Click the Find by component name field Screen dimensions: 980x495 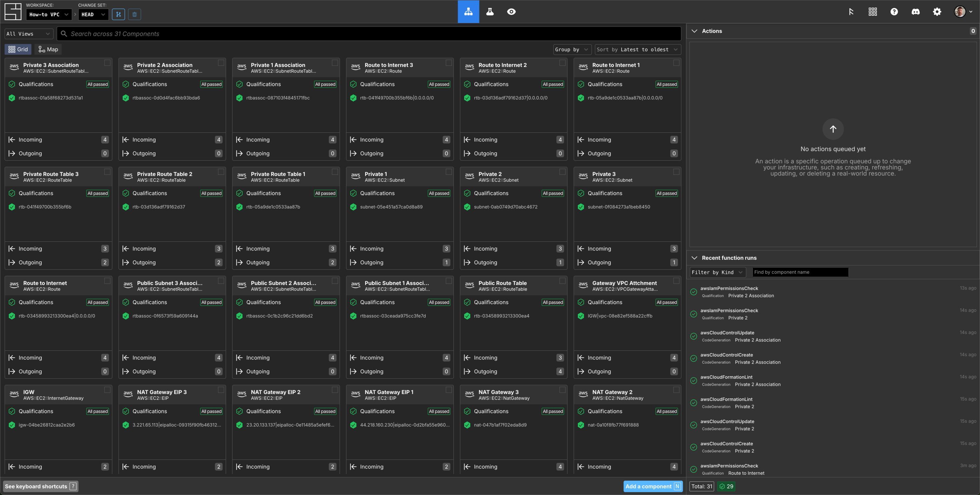pyautogui.click(x=800, y=272)
